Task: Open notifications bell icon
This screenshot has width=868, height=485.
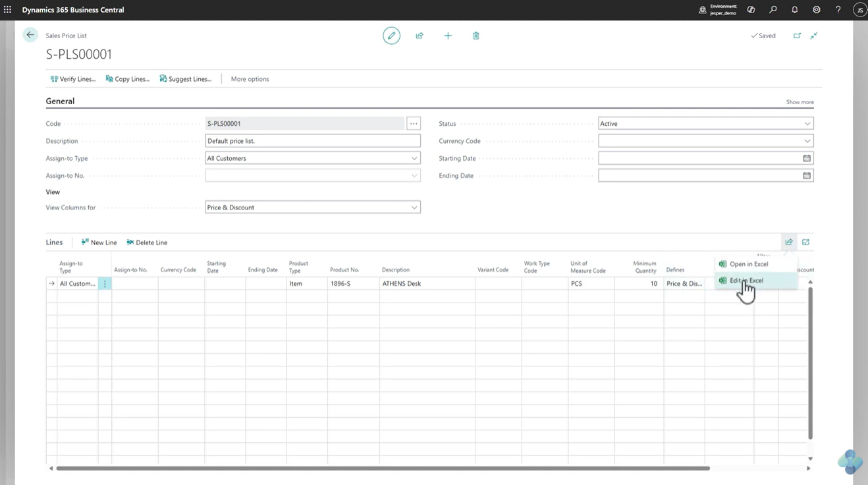Action: (795, 10)
